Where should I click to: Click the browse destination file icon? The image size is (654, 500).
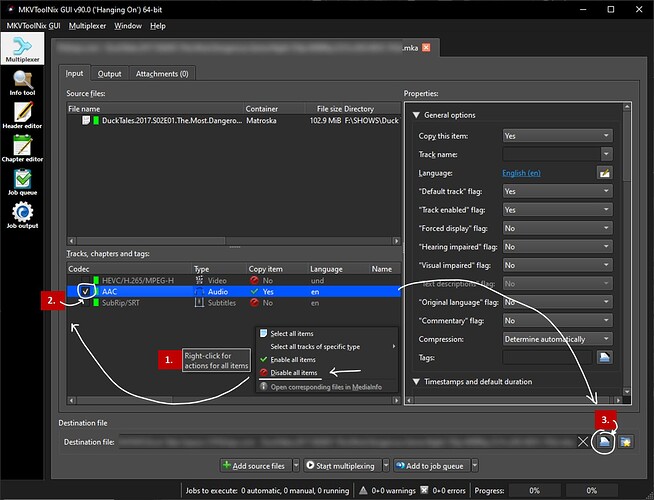[604, 441]
